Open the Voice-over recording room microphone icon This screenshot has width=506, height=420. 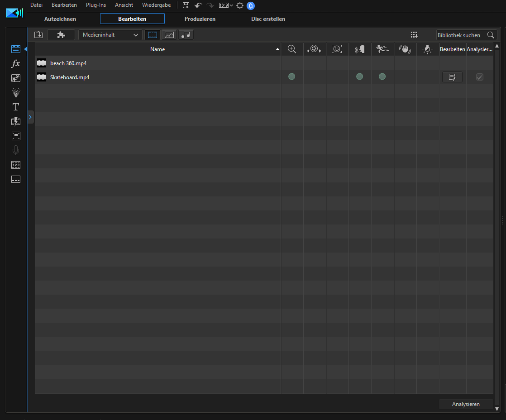[x=16, y=150]
